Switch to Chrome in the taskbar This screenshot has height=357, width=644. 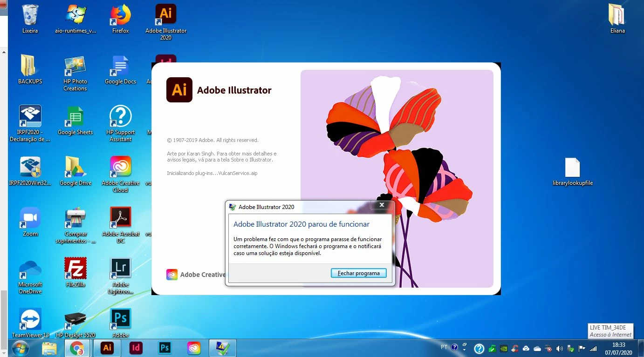(x=77, y=348)
